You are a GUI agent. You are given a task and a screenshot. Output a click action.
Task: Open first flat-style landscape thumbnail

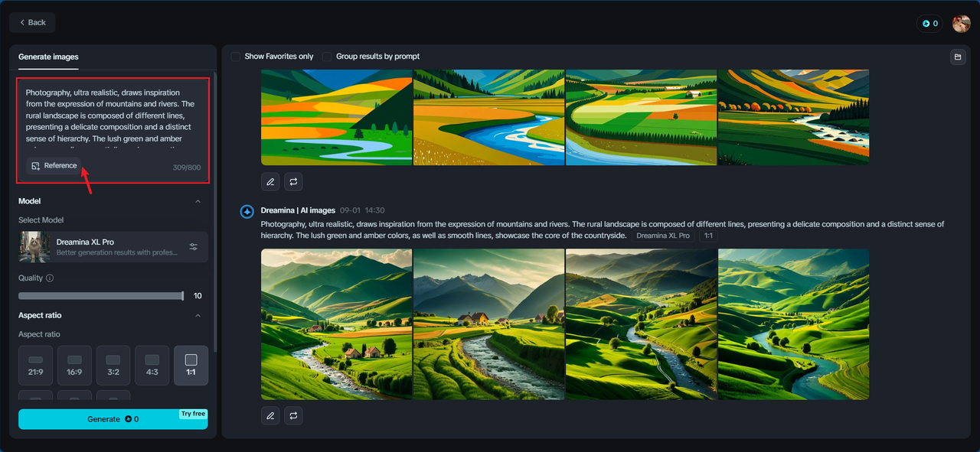[337, 117]
